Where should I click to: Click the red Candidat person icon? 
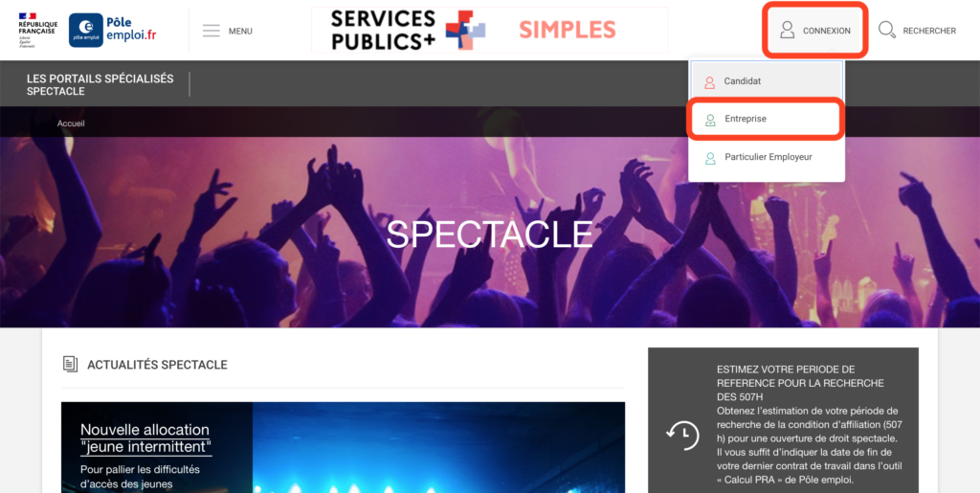pos(709,82)
